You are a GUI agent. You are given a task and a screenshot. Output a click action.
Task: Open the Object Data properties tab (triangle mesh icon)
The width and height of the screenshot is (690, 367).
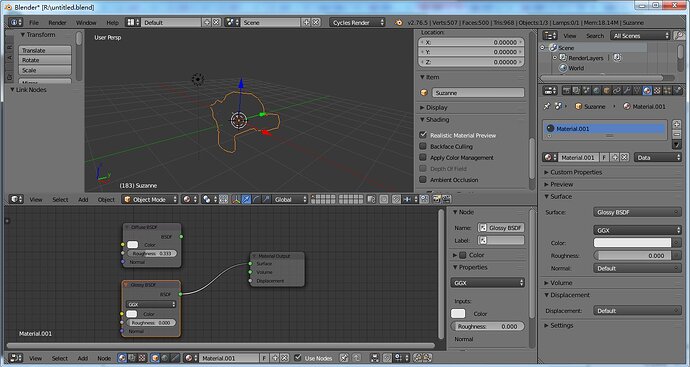[637, 90]
